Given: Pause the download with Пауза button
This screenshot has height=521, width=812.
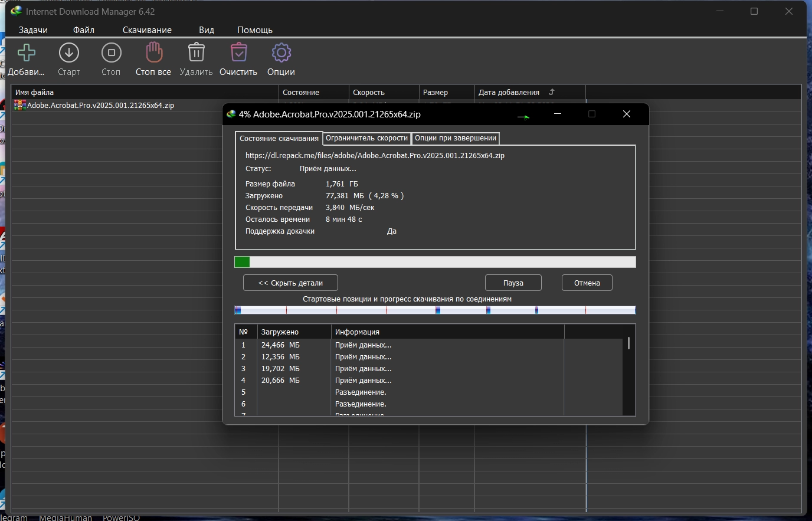Looking at the screenshot, I should click(x=513, y=283).
